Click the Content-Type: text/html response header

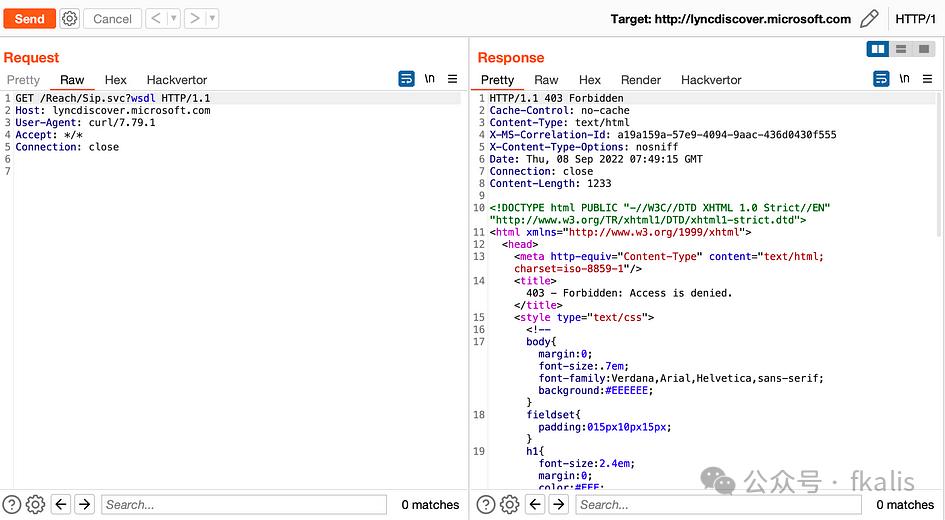pyautogui.click(x=559, y=122)
